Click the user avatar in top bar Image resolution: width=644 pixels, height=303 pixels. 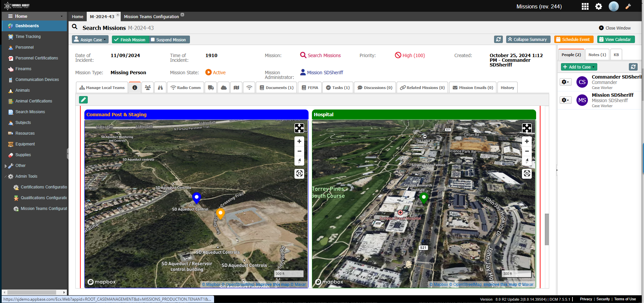(614, 6)
